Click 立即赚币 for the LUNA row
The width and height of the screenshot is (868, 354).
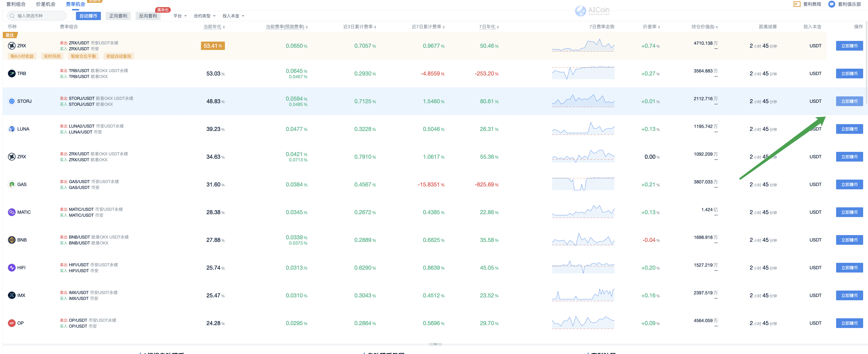pyautogui.click(x=849, y=129)
